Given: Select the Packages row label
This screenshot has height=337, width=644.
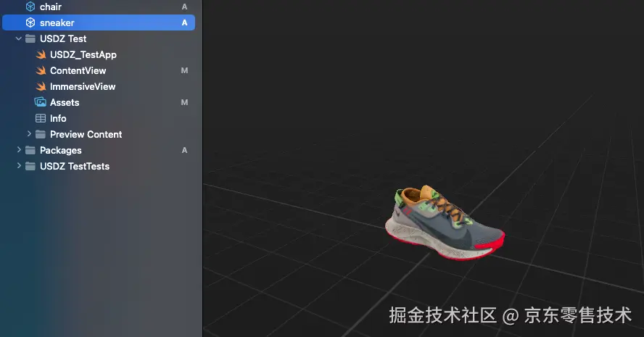Looking at the screenshot, I should (61, 151).
